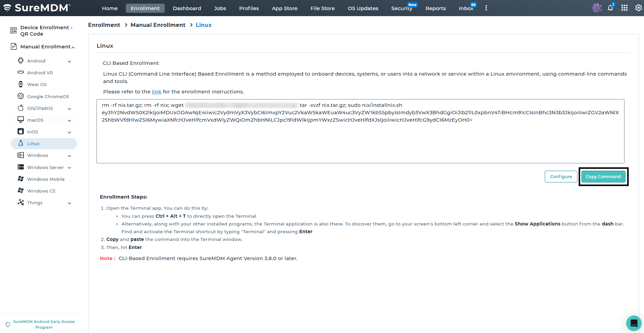The image size is (644, 333).
Task: Click the Windows logo icon
Action: 21,155
